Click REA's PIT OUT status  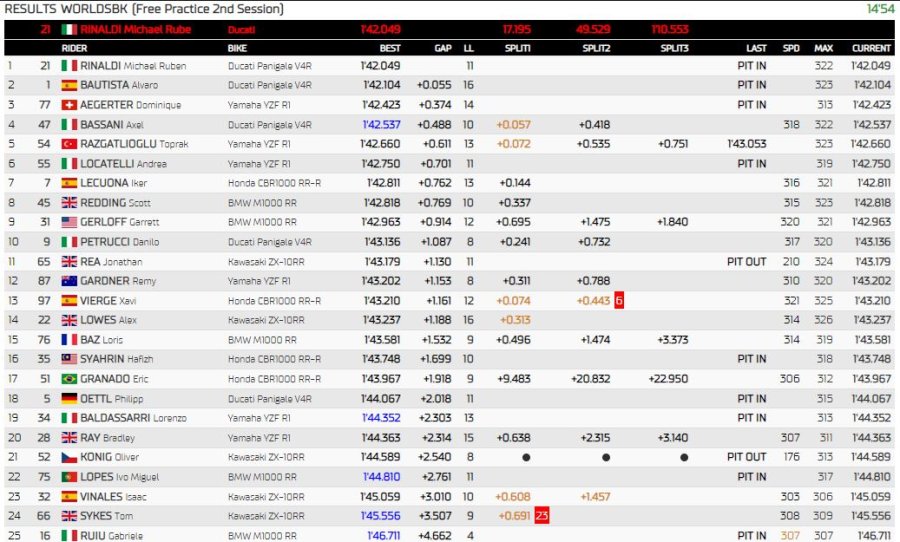[746, 261]
